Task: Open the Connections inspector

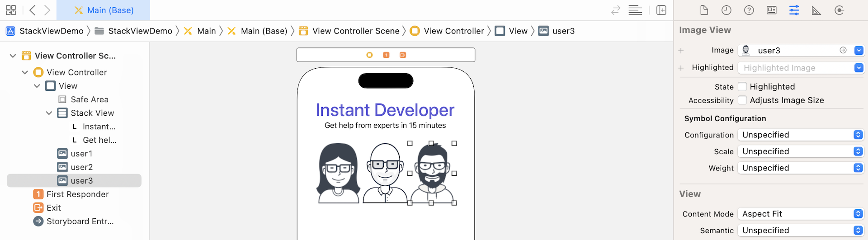Action: [x=839, y=10]
